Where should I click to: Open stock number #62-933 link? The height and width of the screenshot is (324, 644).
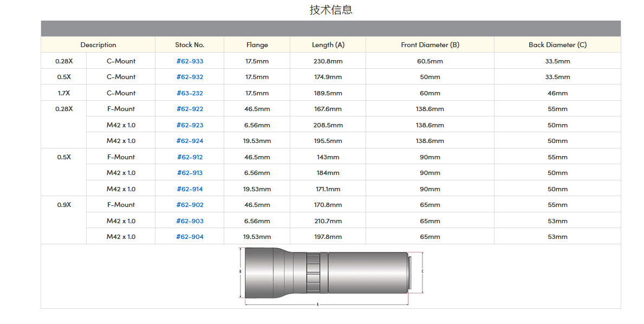(x=190, y=61)
